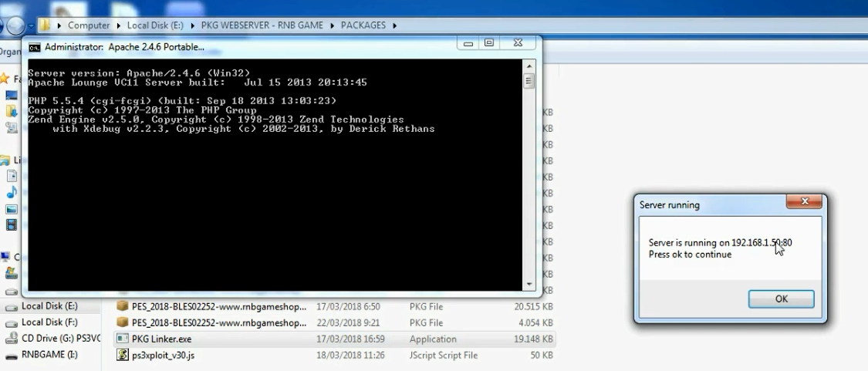This screenshot has width=868, height=371.
Task: Select Local Disk (E:) in navigation pane
Action: point(49,306)
